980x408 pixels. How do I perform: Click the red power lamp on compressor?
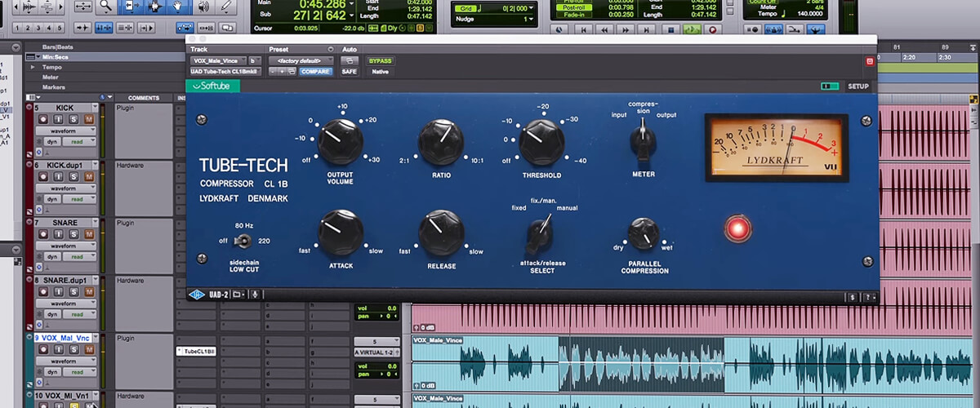(737, 228)
